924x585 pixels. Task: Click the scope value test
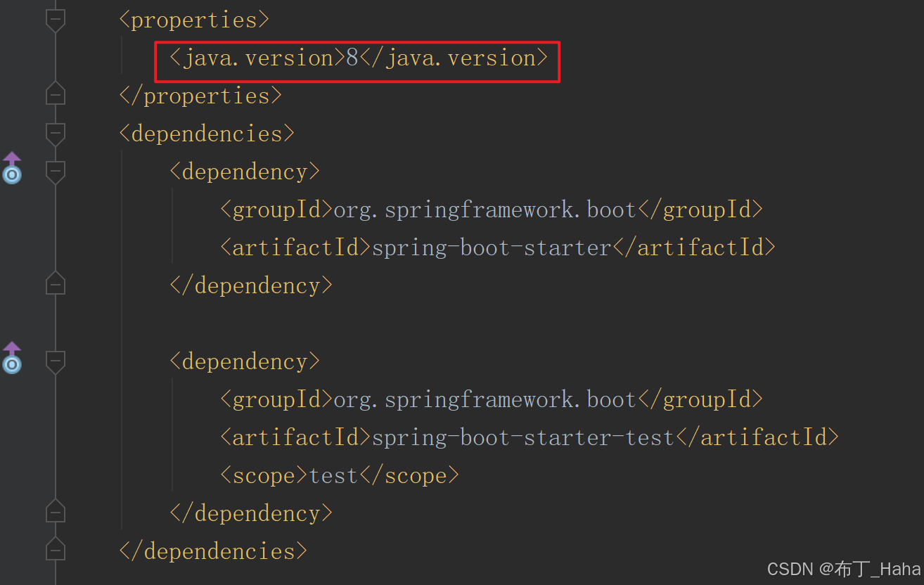tap(334, 476)
